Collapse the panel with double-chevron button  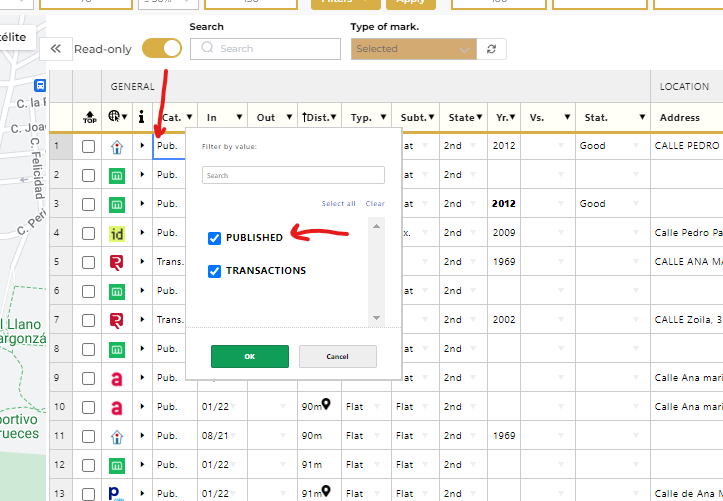[56, 49]
